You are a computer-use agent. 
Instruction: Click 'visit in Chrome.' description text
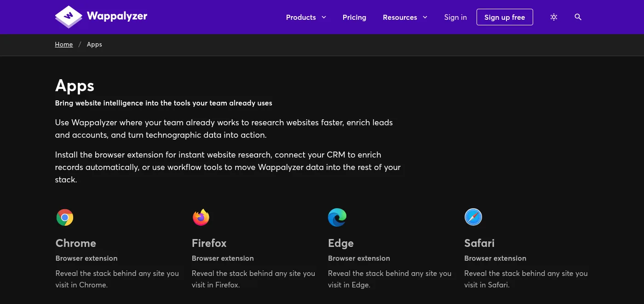point(82,285)
